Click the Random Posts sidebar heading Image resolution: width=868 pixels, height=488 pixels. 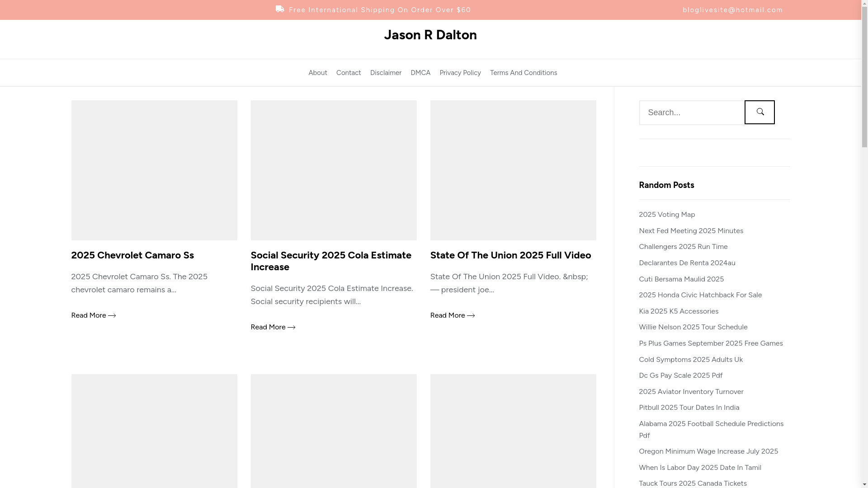(666, 185)
